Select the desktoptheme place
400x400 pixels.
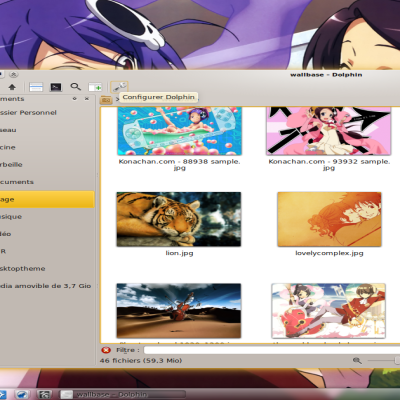click(47, 269)
